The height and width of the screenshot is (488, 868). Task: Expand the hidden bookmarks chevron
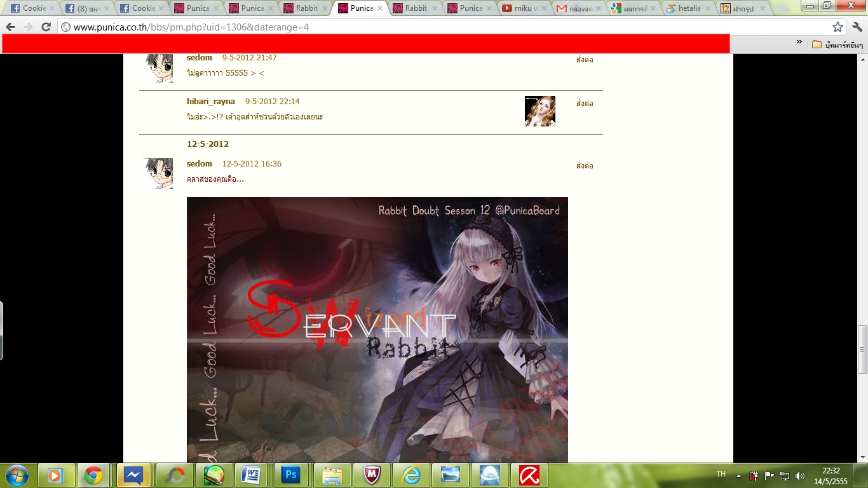point(799,43)
